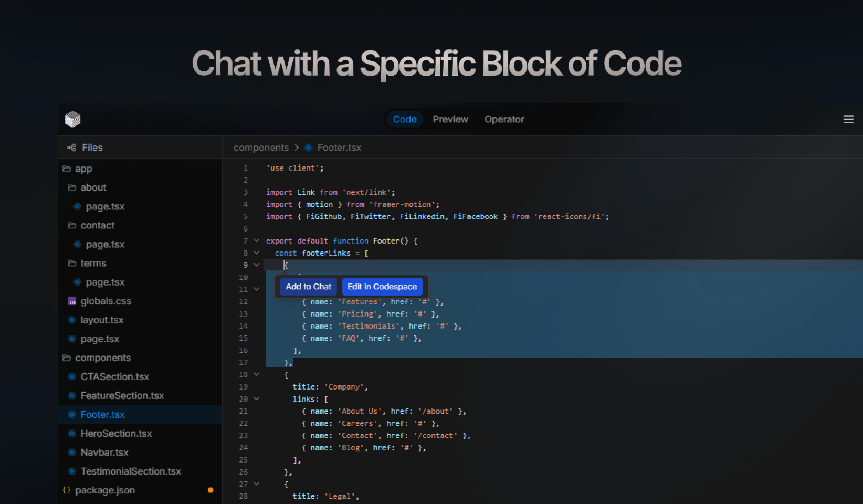Collapse the fold arrow at line 11
This screenshot has width=863, height=504.
pyautogui.click(x=257, y=289)
